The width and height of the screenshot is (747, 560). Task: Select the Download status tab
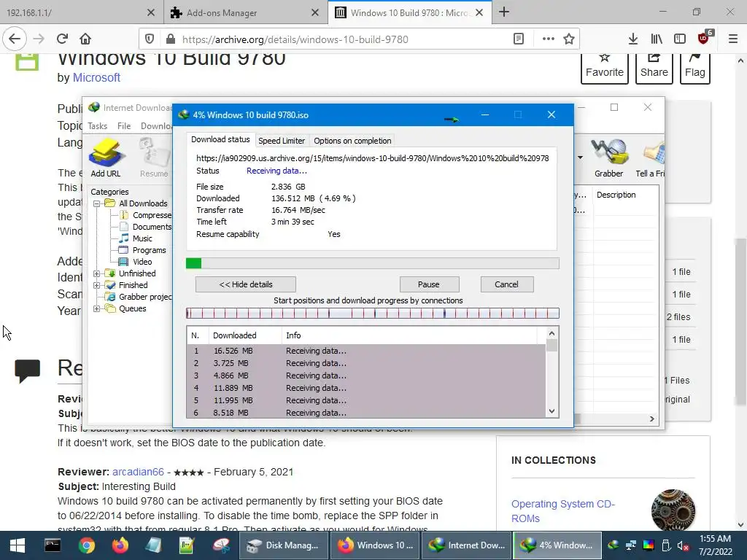point(220,139)
